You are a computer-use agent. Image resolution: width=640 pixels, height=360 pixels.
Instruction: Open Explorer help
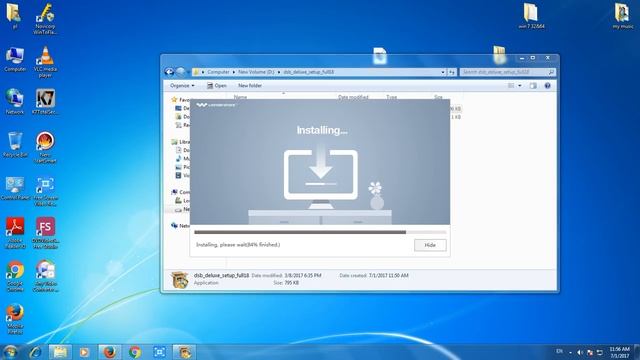click(x=547, y=86)
